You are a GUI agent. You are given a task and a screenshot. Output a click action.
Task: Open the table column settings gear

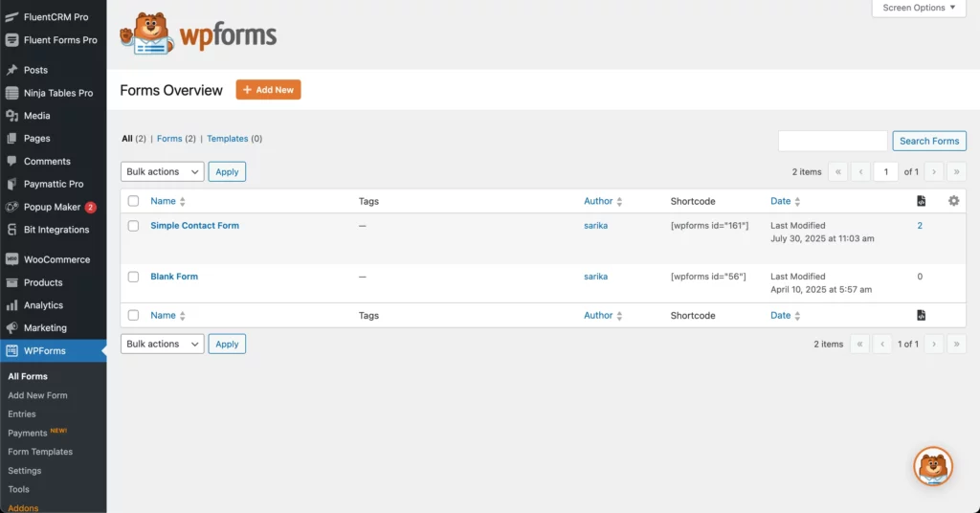pos(953,201)
